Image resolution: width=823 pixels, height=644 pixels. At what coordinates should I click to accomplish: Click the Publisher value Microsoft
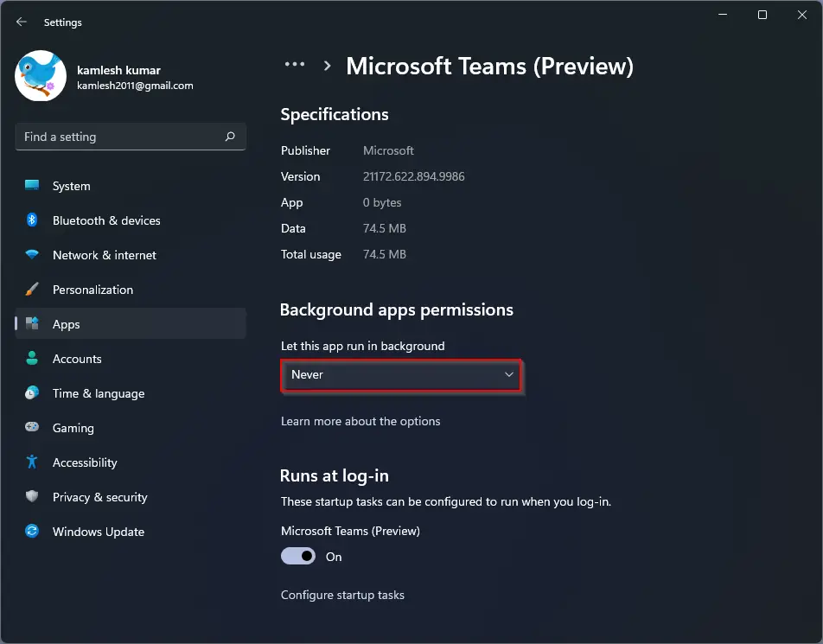(x=388, y=150)
